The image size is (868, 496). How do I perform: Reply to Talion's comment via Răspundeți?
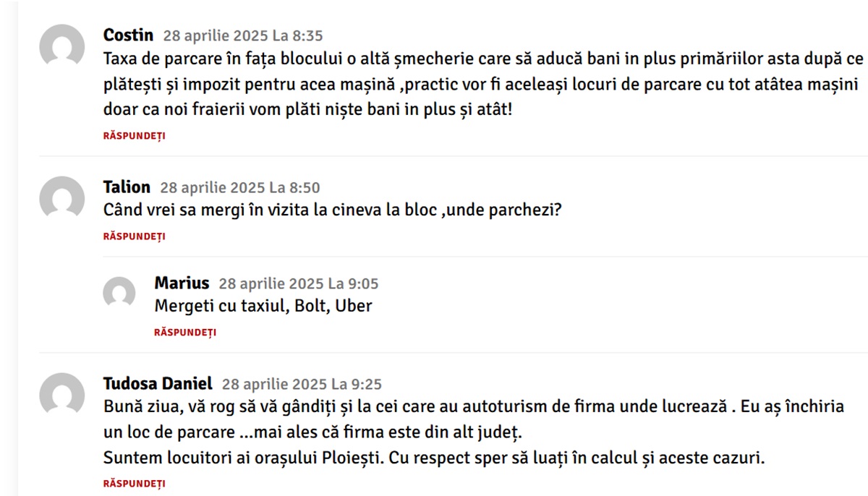point(134,236)
